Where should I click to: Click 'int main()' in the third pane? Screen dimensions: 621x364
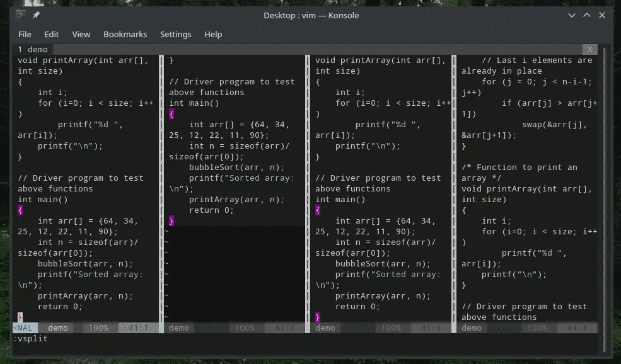click(x=340, y=200)
